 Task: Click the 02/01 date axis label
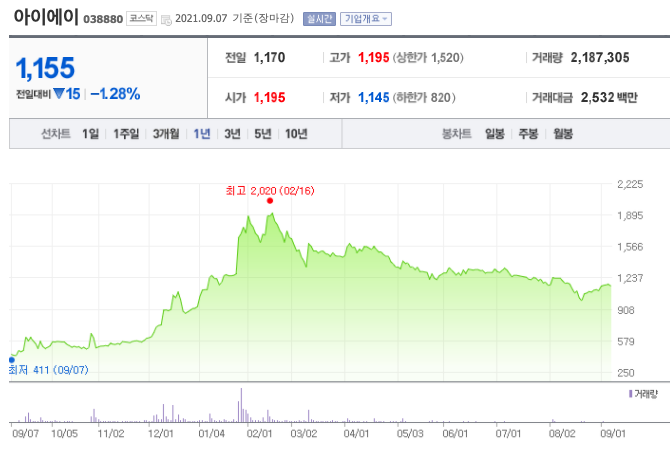click(x=259, y=434)
